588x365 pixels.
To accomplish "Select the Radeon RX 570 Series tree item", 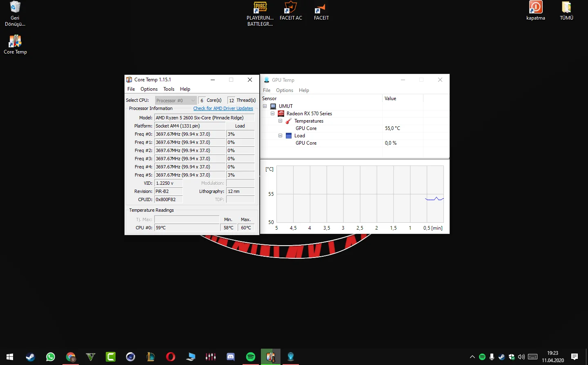I will (309, 114).
